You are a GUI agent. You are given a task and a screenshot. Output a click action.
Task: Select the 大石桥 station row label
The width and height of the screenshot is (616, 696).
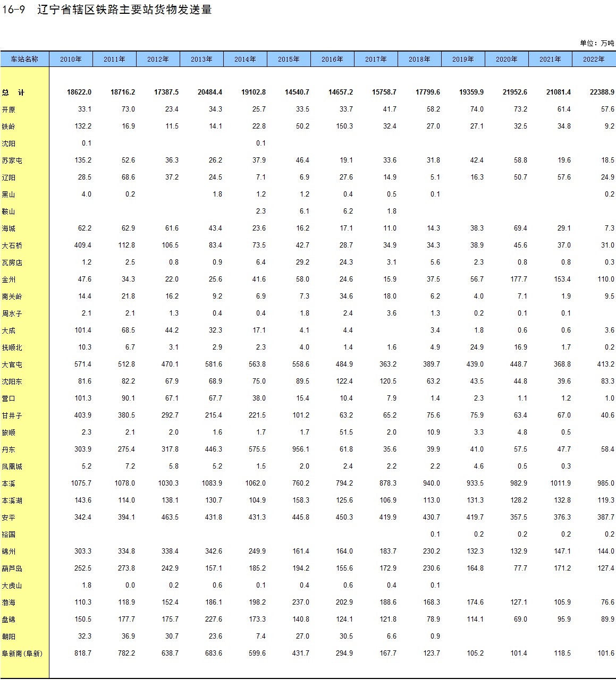12,245
